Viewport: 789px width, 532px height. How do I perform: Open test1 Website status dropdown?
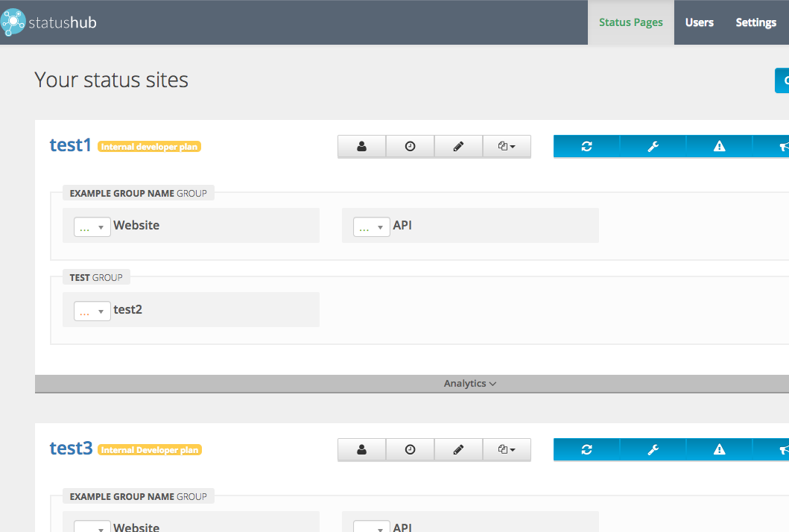92,227
